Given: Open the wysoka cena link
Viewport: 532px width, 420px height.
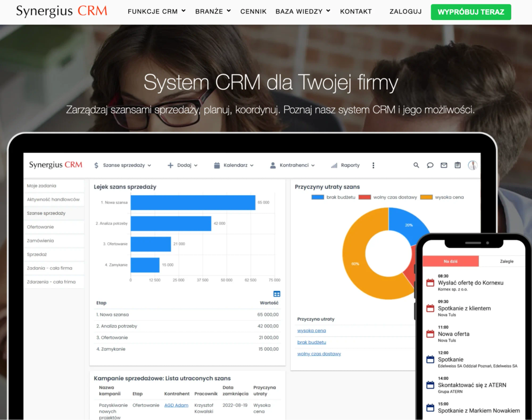Looking at the screenshot, I should pos(312,331).
